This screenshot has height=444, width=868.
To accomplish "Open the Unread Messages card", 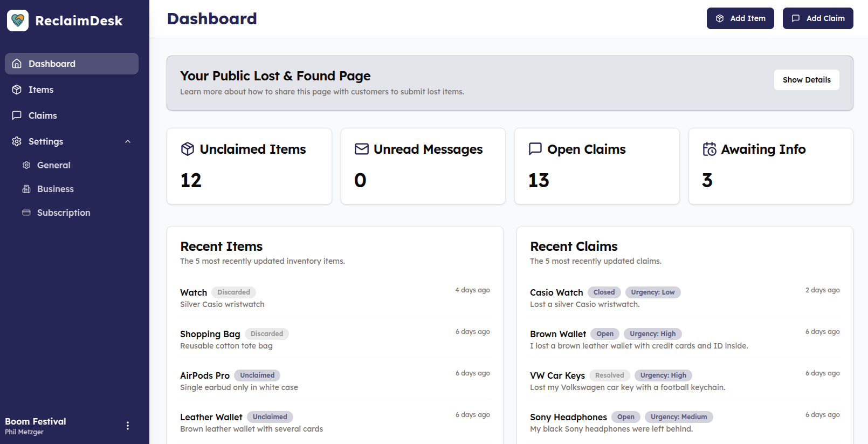I will (423, 166).
